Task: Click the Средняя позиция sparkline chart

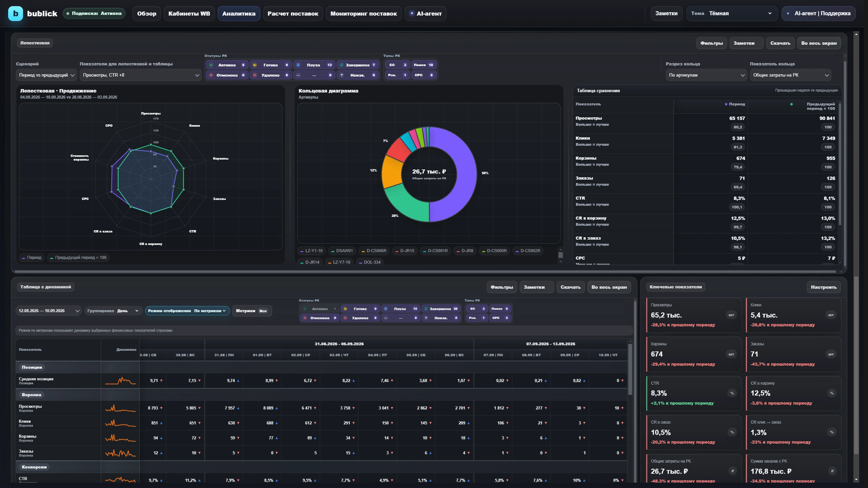Action: pyautogui.click(x=120, y=381)
